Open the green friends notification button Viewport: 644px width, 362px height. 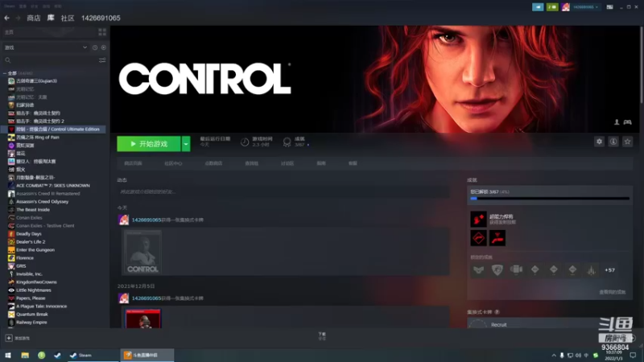(552, 7)
